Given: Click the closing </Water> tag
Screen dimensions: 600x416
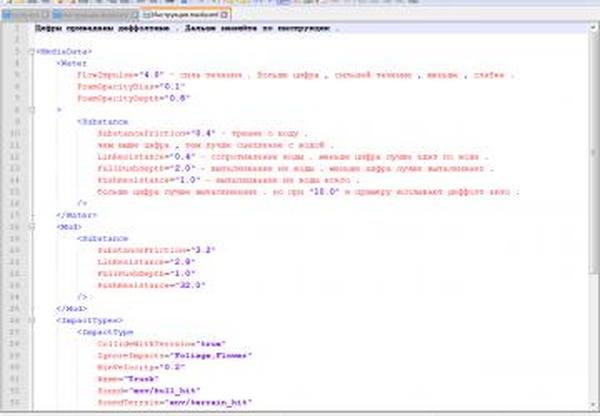Looking at the screenshot, I should (x=76, y=214).
